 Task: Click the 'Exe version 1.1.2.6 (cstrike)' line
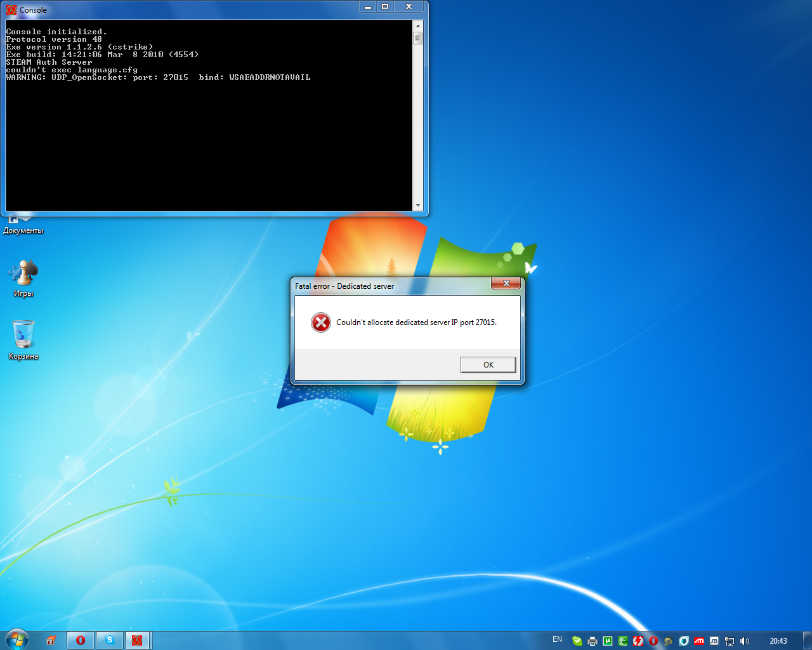(79, 47)
